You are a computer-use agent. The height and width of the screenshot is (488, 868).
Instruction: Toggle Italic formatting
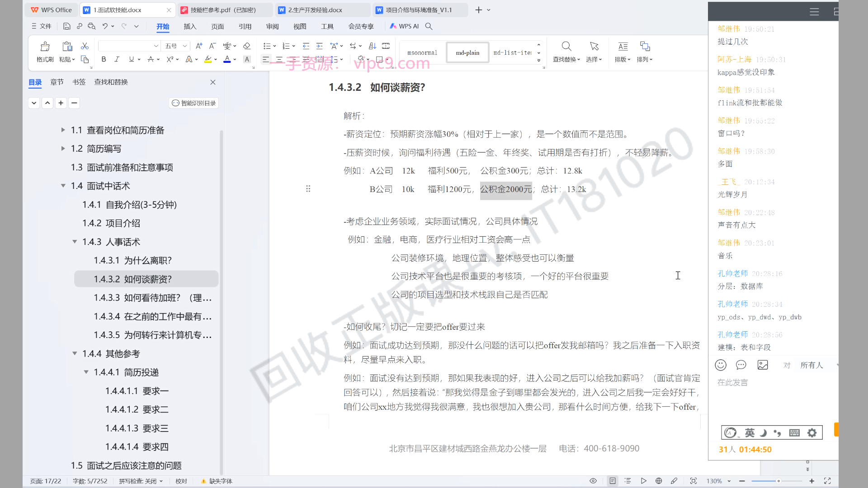click(x=117, y=59)
